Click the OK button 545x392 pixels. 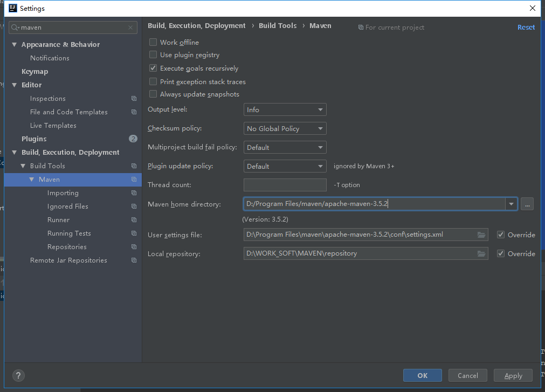[423, 375]
